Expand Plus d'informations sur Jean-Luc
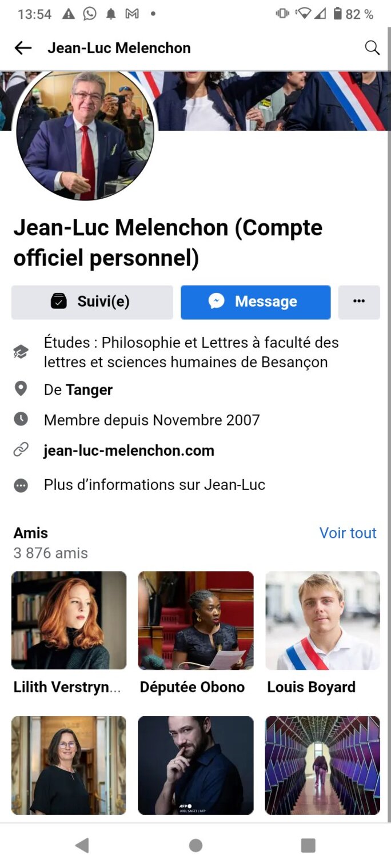Screen dimensions: 391x868 point(154,485)
